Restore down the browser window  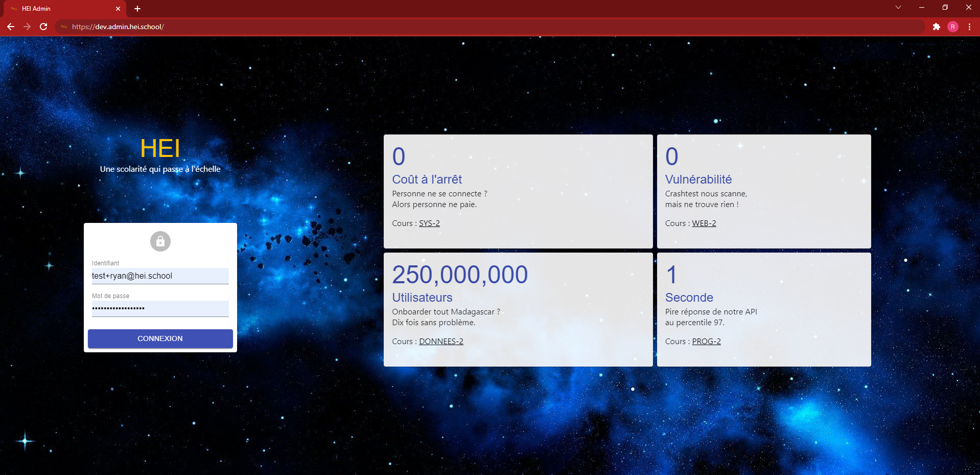(945, 7)
